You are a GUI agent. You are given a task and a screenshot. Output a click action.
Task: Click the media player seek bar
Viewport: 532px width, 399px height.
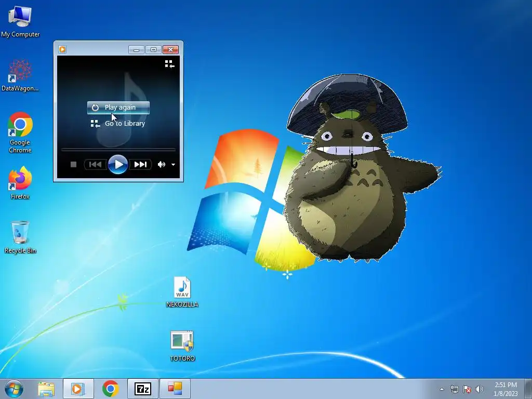118,149
